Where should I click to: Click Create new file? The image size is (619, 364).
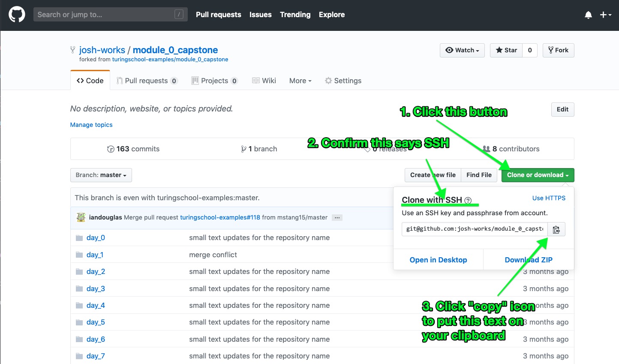(x=433, y=175)
